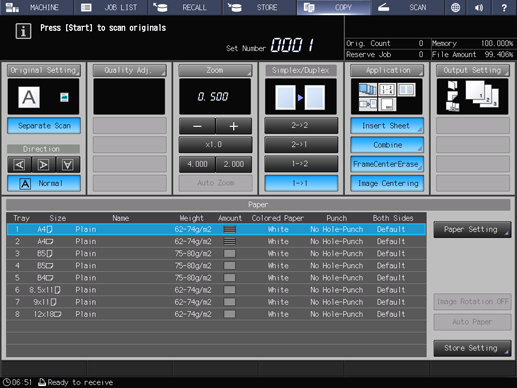Decrease zoom with the minus button

(197, 126)
